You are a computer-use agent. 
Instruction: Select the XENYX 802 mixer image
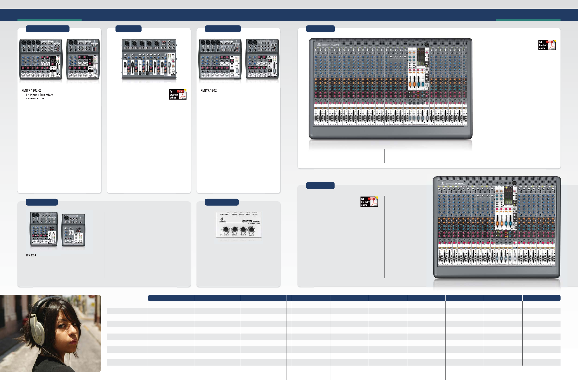tap(44, 229)
